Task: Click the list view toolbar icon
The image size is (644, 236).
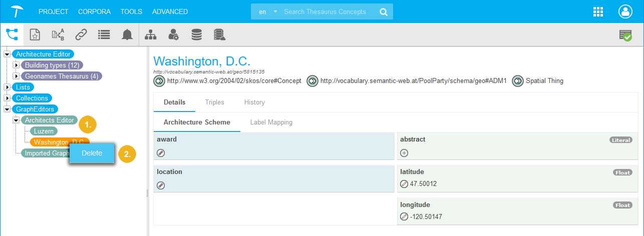Action: point(104,34)
